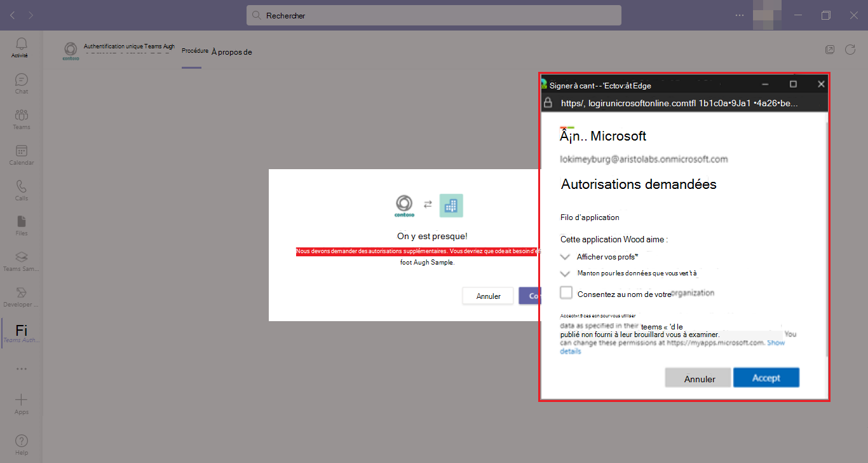Expand the Manton pour les données permission
Viewport: 868px width, 463px height.
[566, 273]
